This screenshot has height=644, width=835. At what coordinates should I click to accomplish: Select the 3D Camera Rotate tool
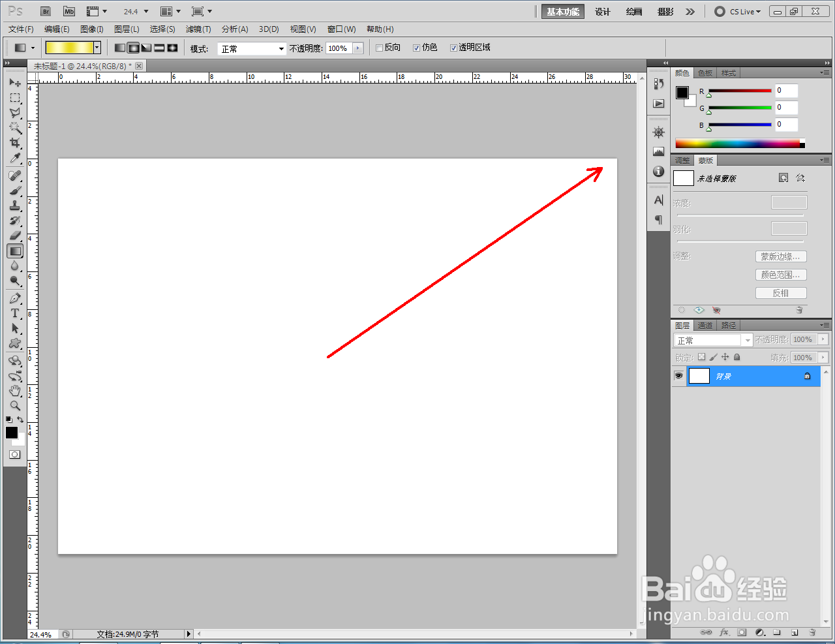(15, 376)
